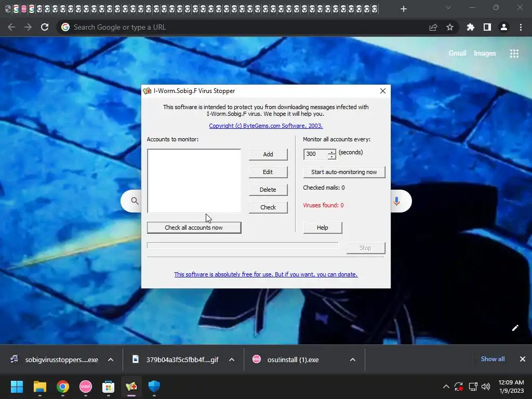Open network tray icon
The height and width of the screenshot is (399, 532).
click(473, 387)
